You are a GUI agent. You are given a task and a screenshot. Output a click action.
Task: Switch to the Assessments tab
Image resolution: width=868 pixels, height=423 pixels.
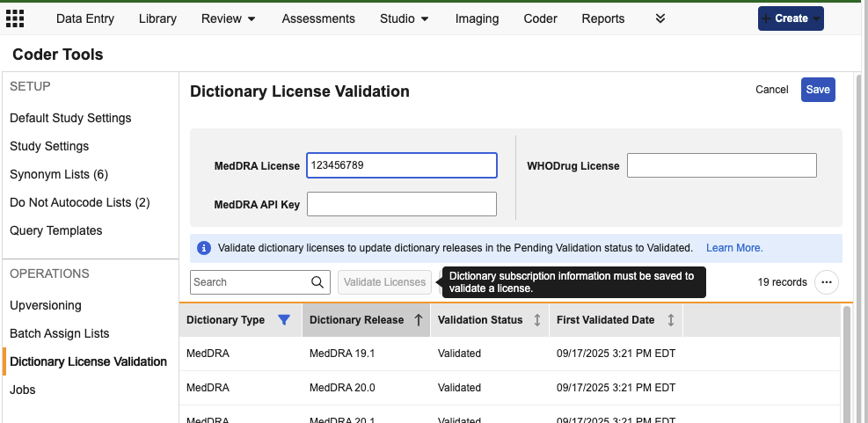coord(318,18)
